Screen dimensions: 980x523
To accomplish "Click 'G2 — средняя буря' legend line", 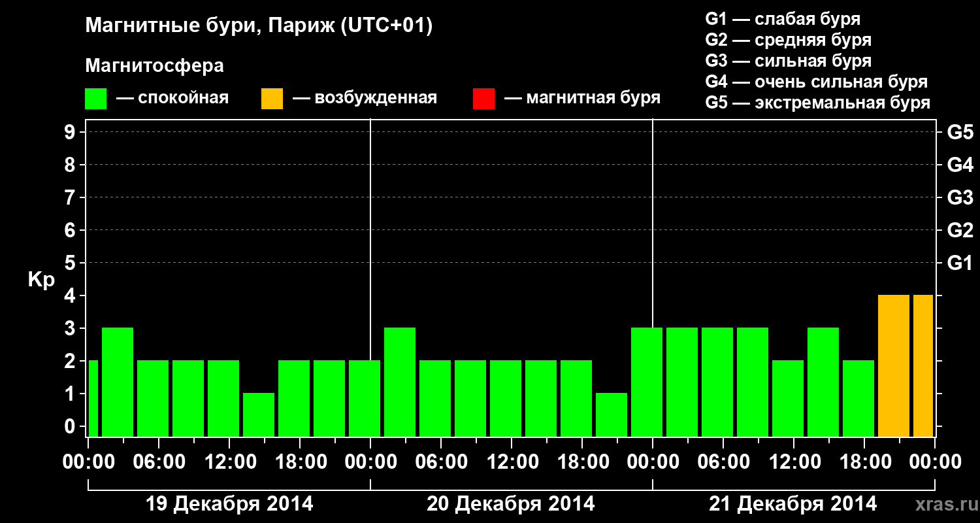I will click(789, 40).
